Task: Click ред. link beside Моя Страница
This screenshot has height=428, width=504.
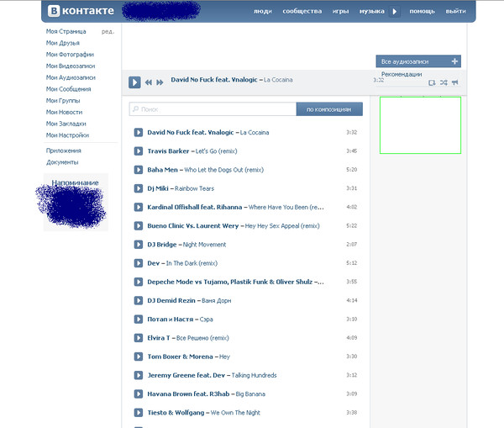Action: tap(108, 32)
